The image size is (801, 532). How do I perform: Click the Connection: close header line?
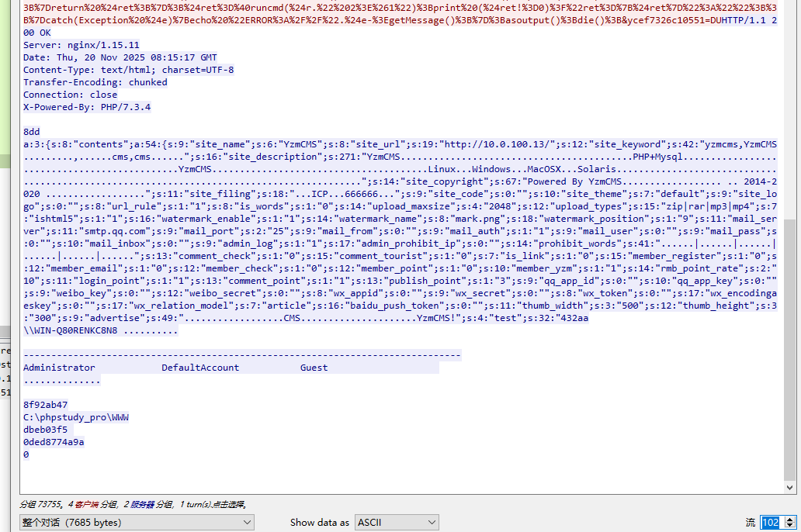pyautogui.click(x=70, y=95)
